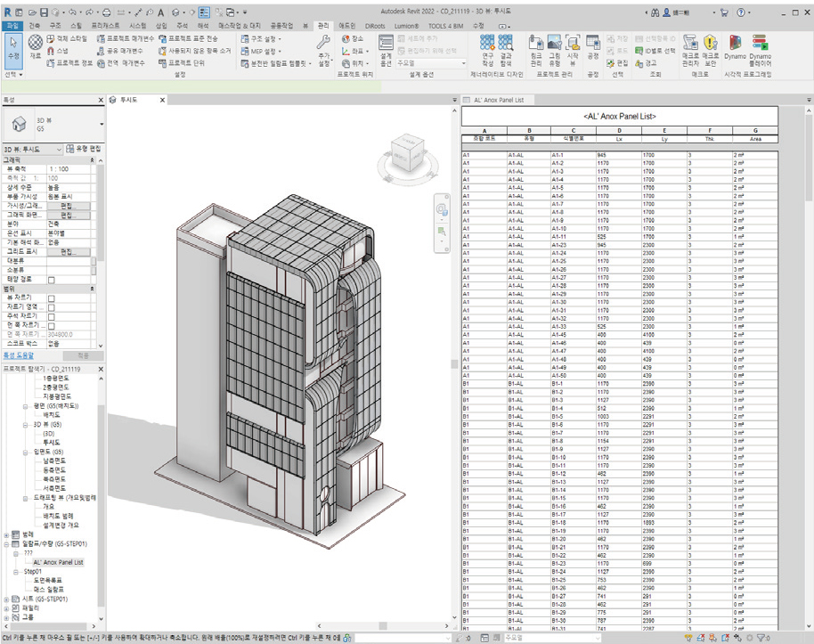This screenshot has height=644, width=814.
Task: Toggle 태양 경로 checkbox
Action: [x=52, y=280]
